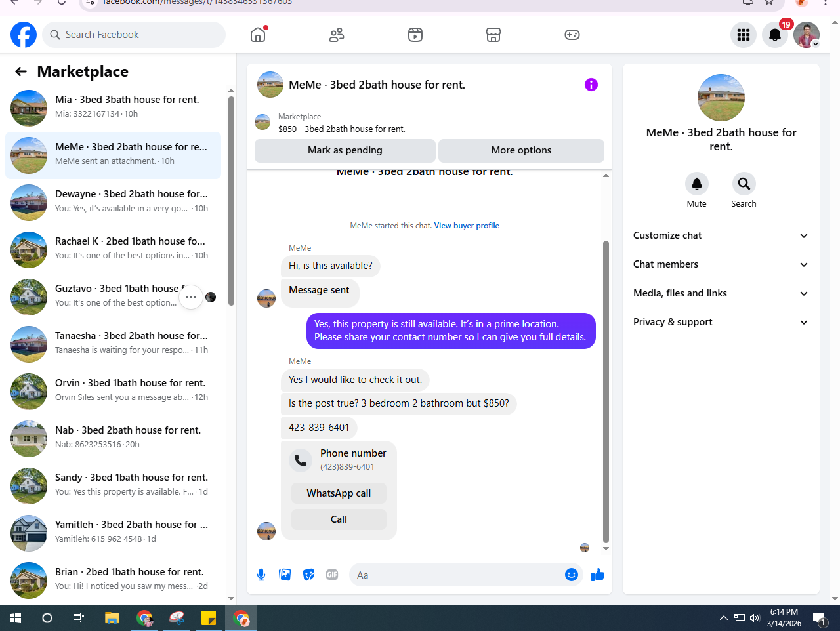This screenshot has height=631, width=840.
Task: Go to the Home feed icon
Action: 259,35
